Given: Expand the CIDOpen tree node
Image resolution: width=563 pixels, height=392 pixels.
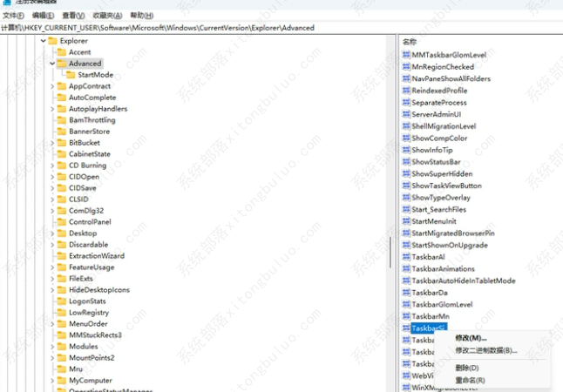Looking at the screenshot, I should point(52,177).
